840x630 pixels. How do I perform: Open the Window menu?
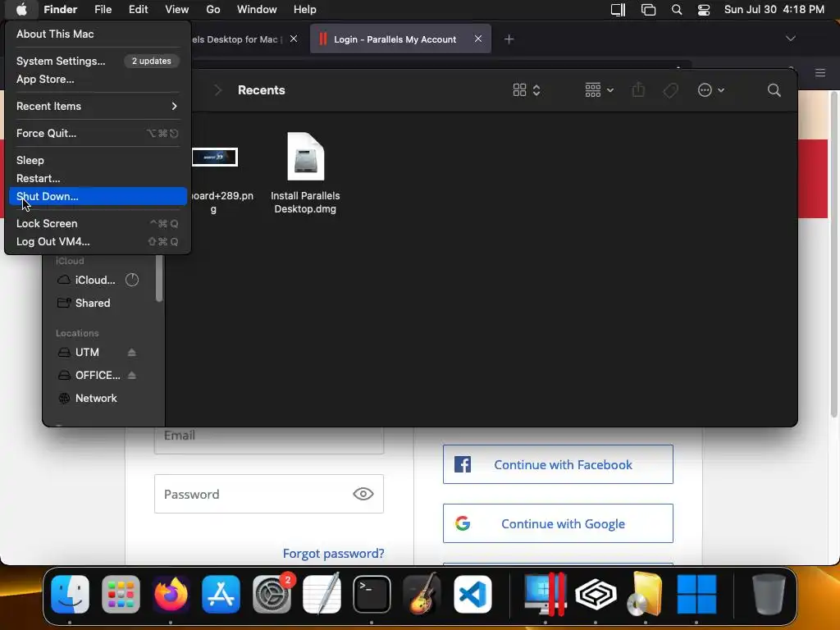tap(257, 10)
